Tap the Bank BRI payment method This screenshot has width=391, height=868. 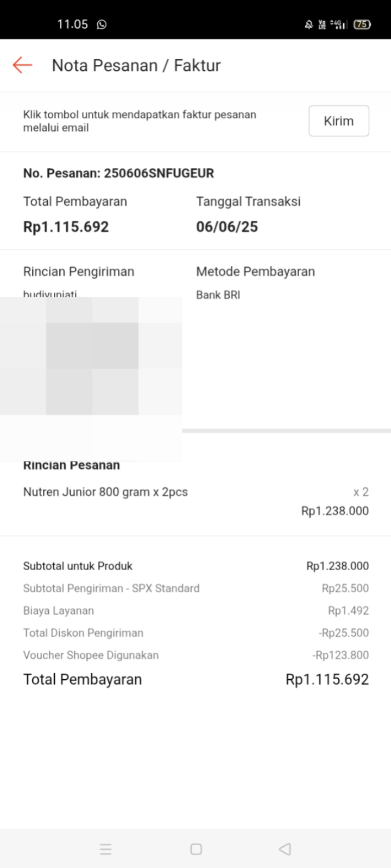click(x=218, y=295)
